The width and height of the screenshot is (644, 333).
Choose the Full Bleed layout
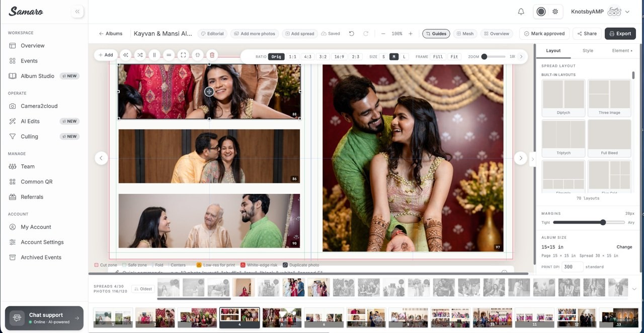(x=609, y=138)
